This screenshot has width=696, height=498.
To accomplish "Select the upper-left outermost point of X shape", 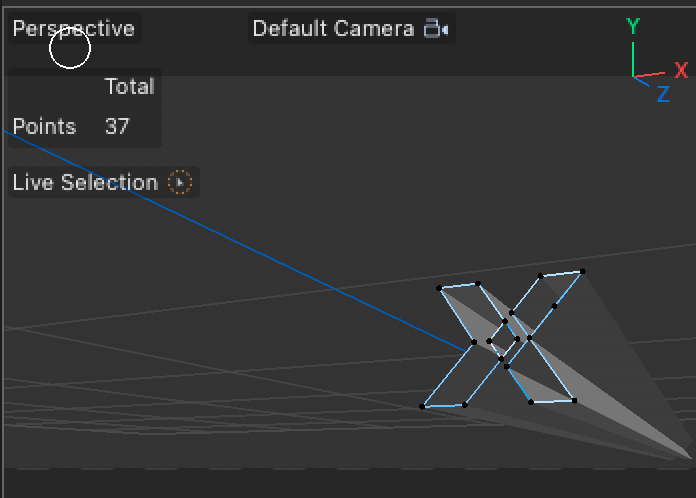I will click(440, 288).
